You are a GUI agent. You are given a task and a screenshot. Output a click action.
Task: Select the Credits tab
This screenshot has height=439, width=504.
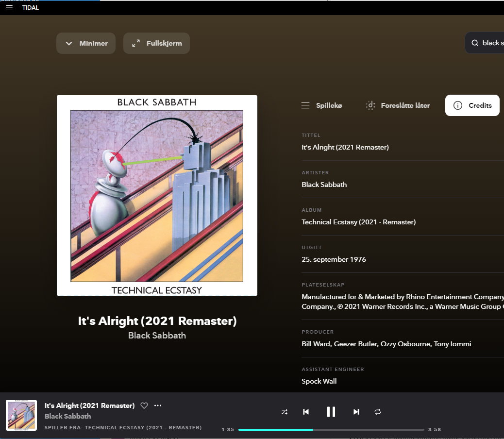coord(472,105)
